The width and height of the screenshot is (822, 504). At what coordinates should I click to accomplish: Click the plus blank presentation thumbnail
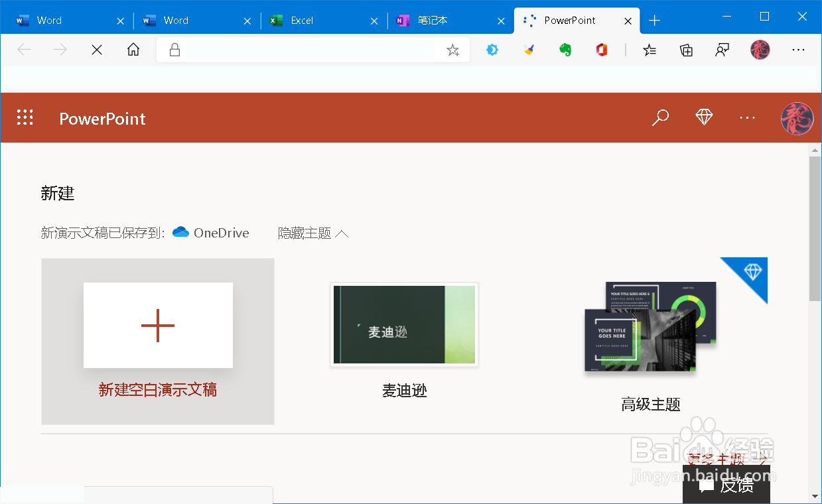pos(158,325)
